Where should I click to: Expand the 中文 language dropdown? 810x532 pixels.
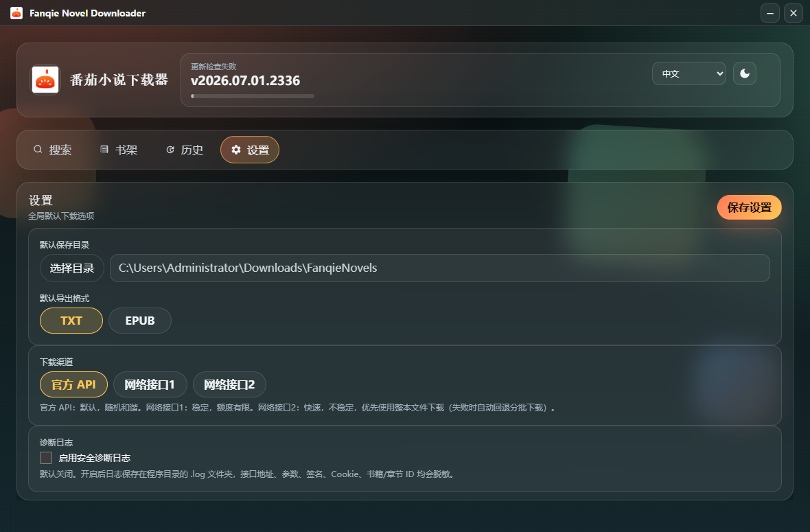point(689,73)
